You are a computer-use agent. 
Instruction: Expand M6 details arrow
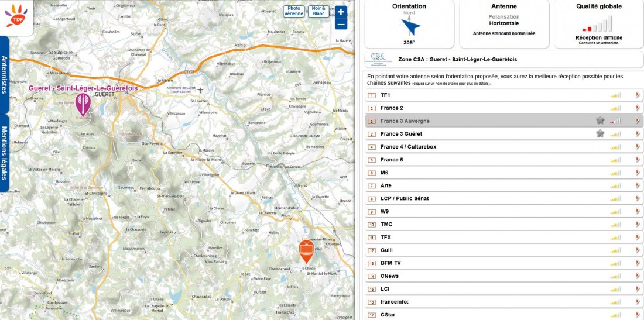638,173
